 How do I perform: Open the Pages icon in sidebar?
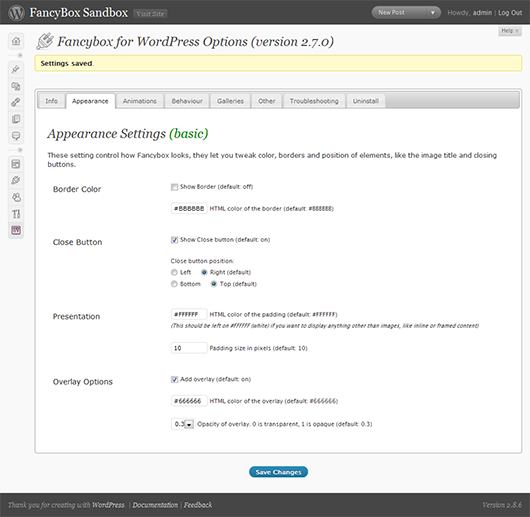coord(16,119)
